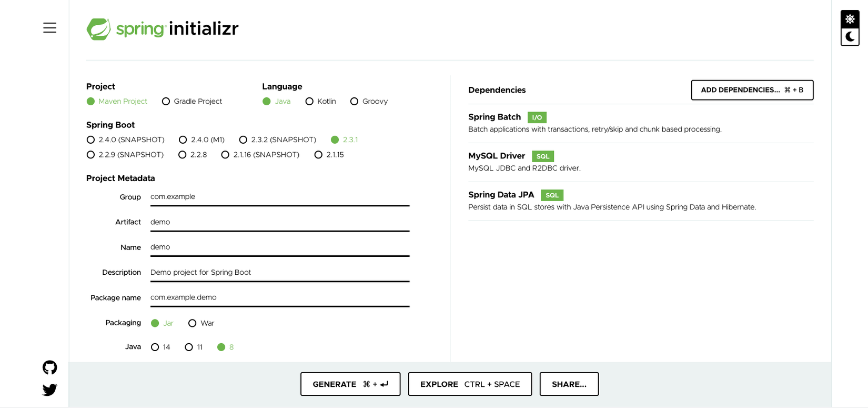Click the Spring Initializr logo
The image size is (868, 409).
[x=163, y=28]
